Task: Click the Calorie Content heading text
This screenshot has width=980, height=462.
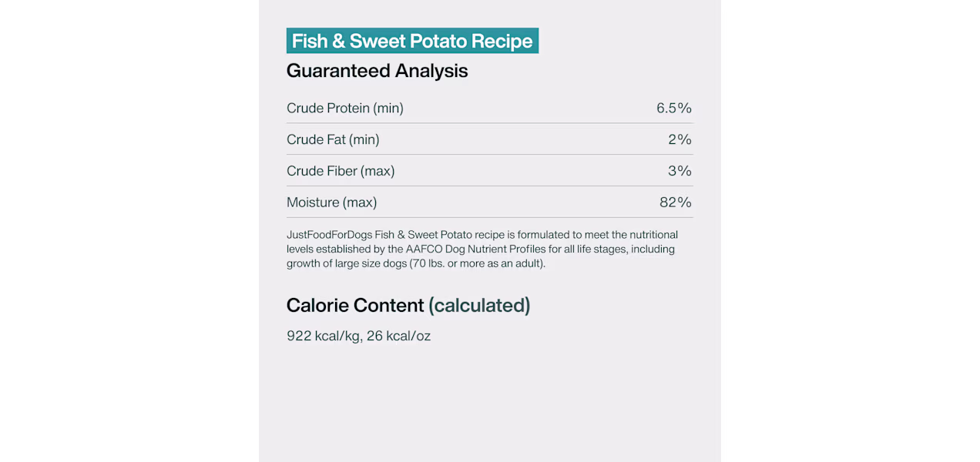Action: (355, 306)
